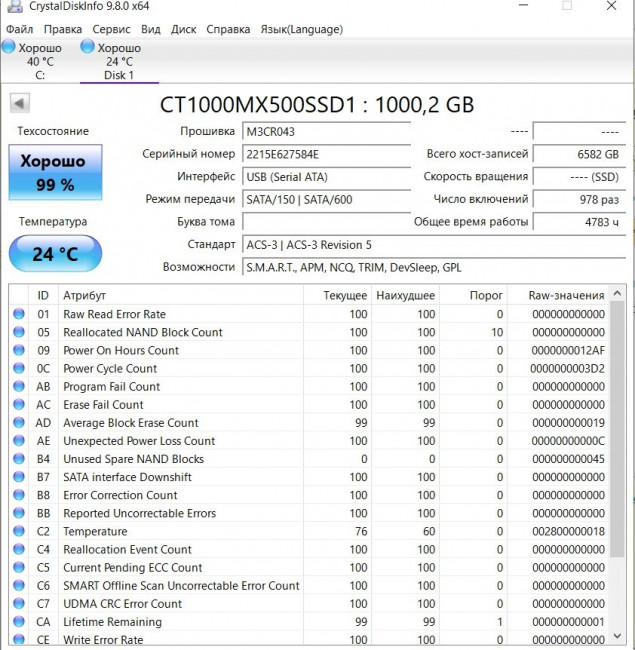Select the Disk 1 tab at 24 °C
Image resolution: width=635 pixels, height=650 pixels.
coord(119,61)
